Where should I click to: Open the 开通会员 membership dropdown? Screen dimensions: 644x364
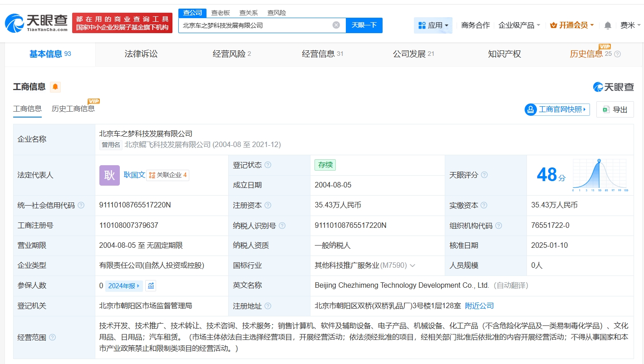(572, 25)
